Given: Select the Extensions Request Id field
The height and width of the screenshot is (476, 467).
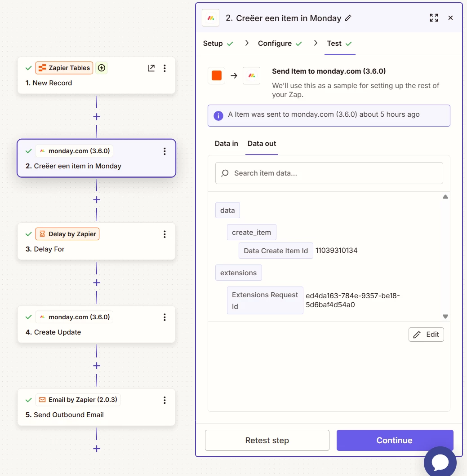Looking at the screenshot, I should click(x=265, y=300).
